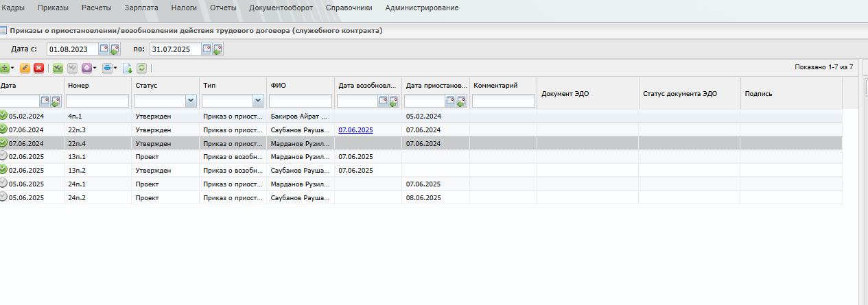Viewport: 868px width, 305px height.
Task: Sort by 'Документ ЭДО' column header
Action: coord(565,93)
